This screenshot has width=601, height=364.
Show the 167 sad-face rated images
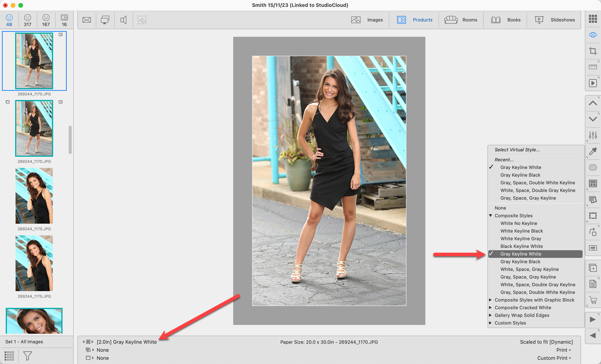[x=46, y=20]
